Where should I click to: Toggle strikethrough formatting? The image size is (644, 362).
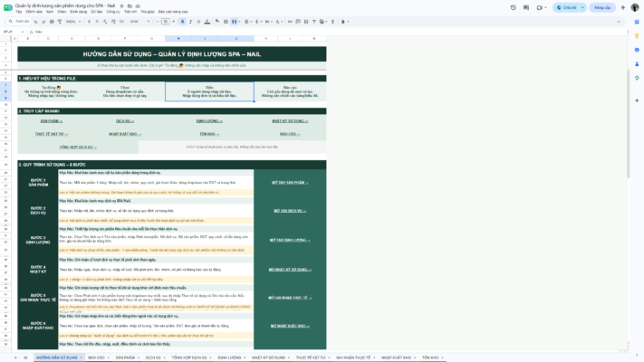pos(198,22)
